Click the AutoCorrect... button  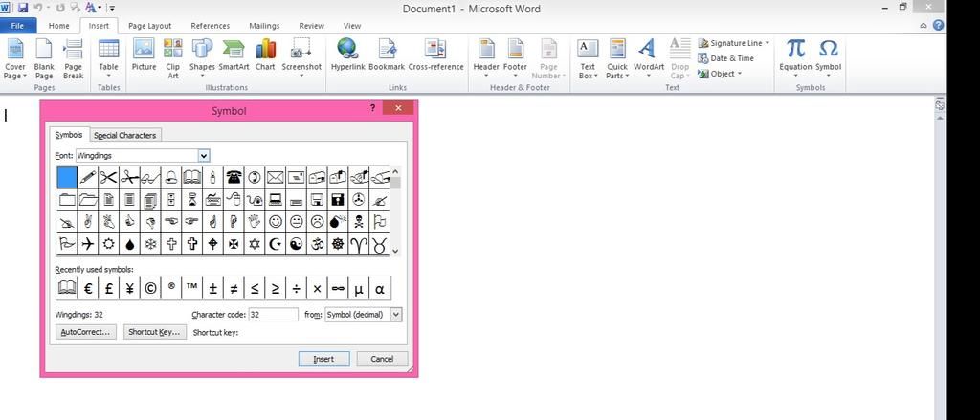point(86,332)
